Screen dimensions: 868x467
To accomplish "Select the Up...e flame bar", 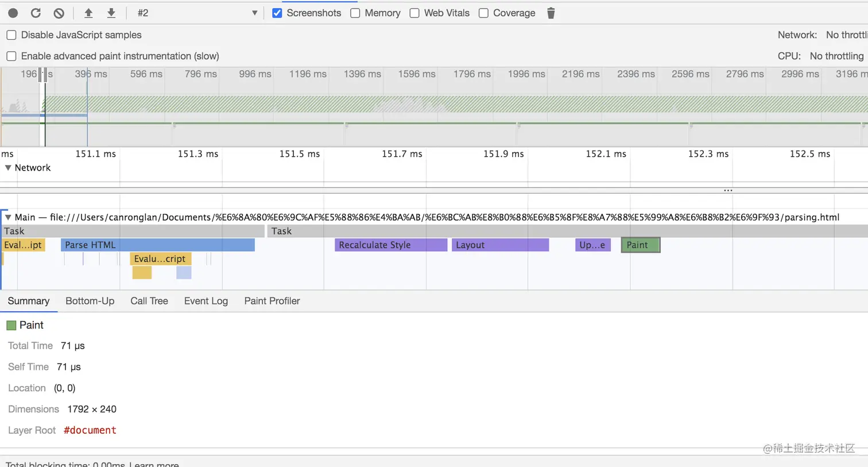I will tap(593, 245).
